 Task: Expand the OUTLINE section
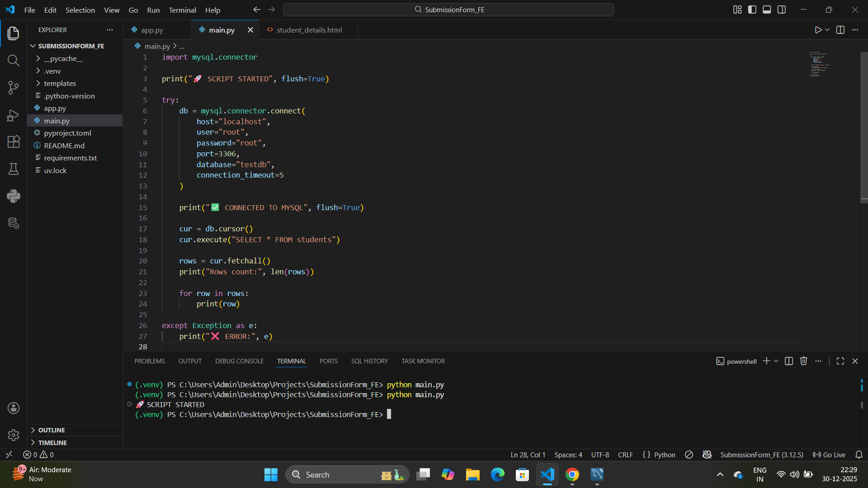pyautogui.click(x=51, y=430)
